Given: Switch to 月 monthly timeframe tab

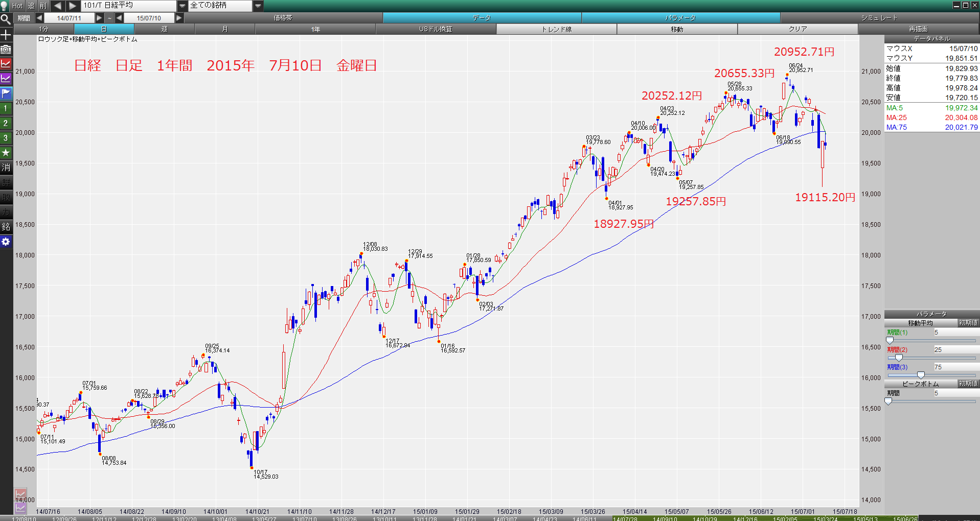Looking at the screenshot, I should (x=224, y=29).
